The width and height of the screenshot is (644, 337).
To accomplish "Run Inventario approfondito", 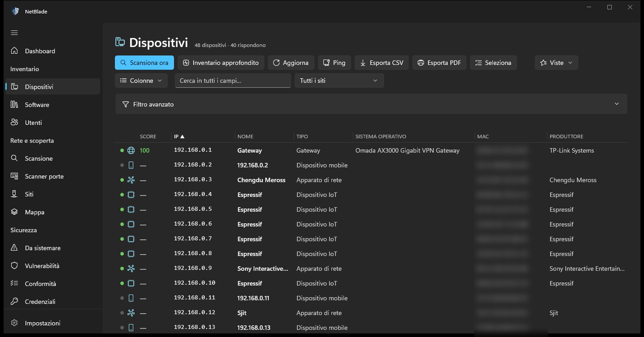I will click(x=221, y=63).
